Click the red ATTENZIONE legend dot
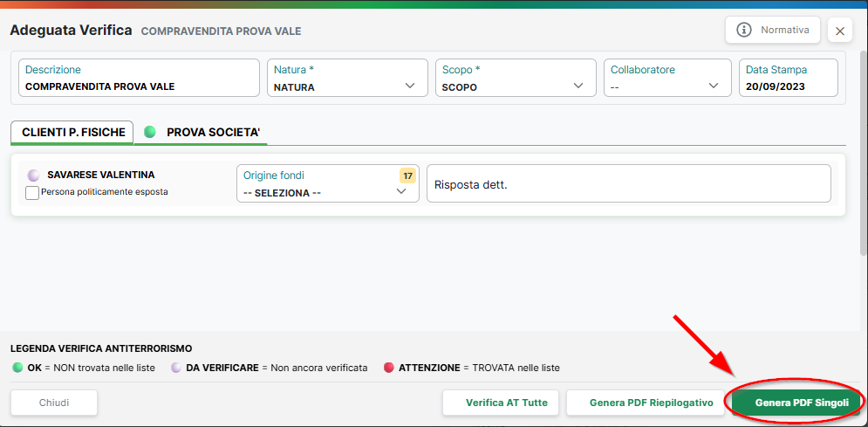Image resolution: width=868 pixels, height=427 pixels. 388,368
